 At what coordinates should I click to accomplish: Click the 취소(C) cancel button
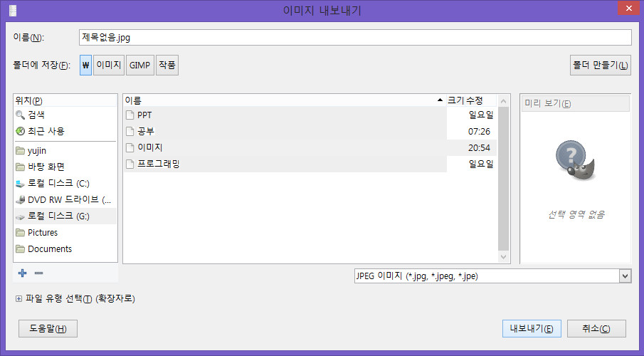(596, 329)
